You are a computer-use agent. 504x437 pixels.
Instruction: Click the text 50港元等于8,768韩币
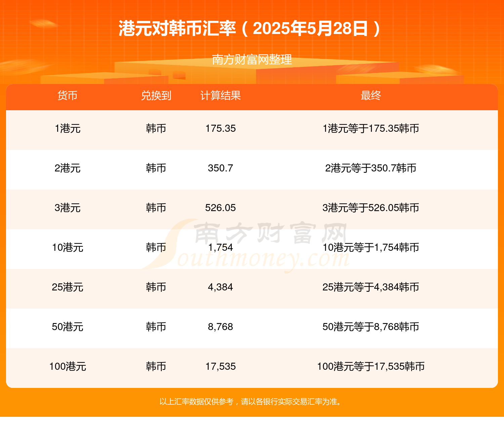click(x=371, y=327)
